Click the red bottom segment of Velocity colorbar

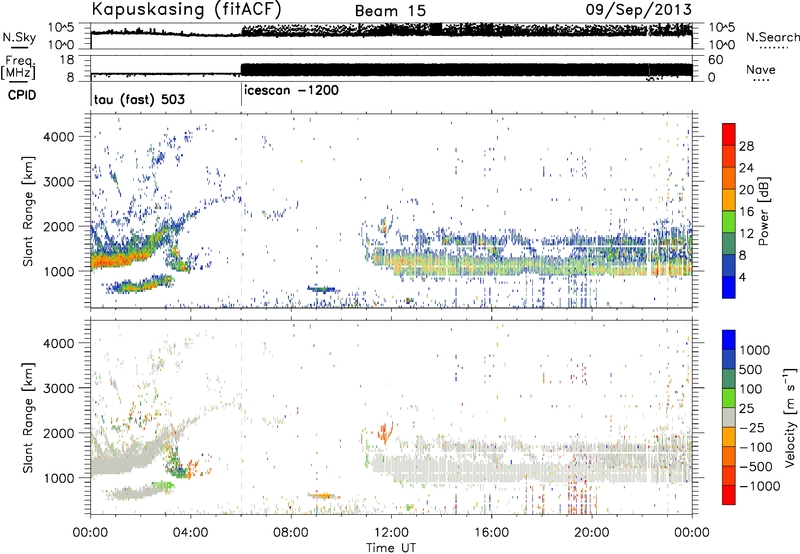tap(729, 495)
